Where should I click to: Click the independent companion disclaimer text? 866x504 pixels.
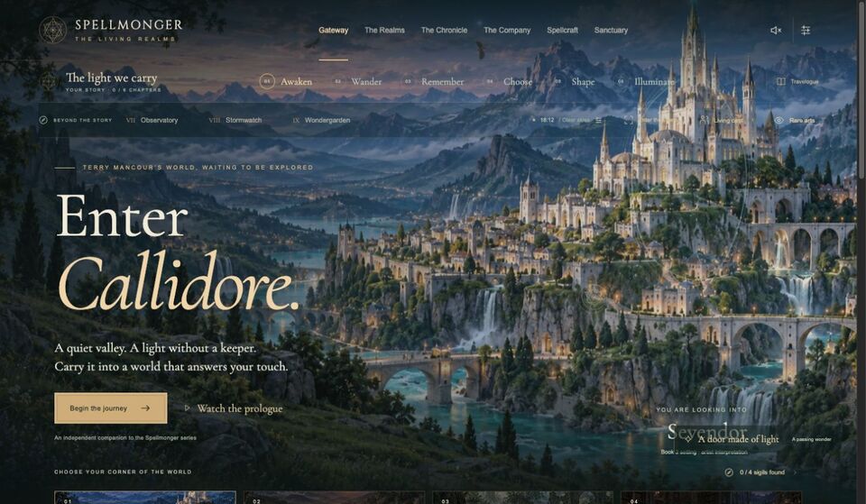(x=124, y=438)
